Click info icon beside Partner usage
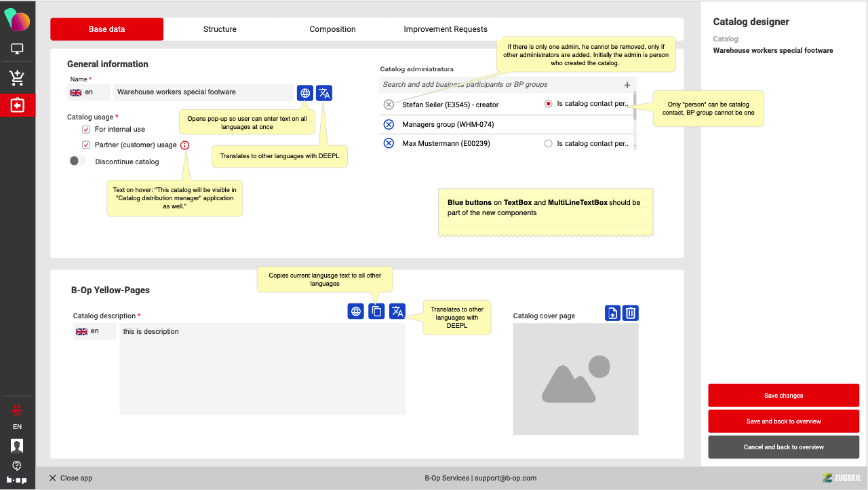The height and width of the screenshot is (490, 868). (185, 145)
